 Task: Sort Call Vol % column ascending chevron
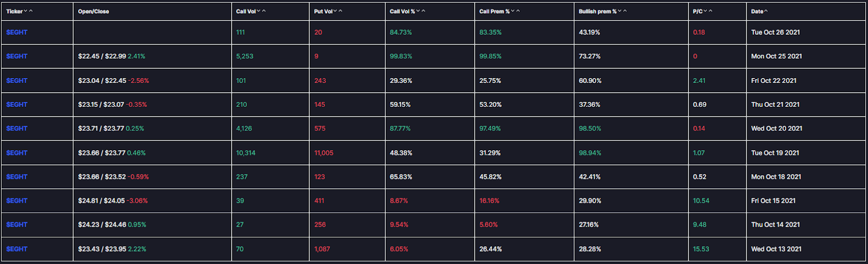pyautogui.click(x=424, y=11)
